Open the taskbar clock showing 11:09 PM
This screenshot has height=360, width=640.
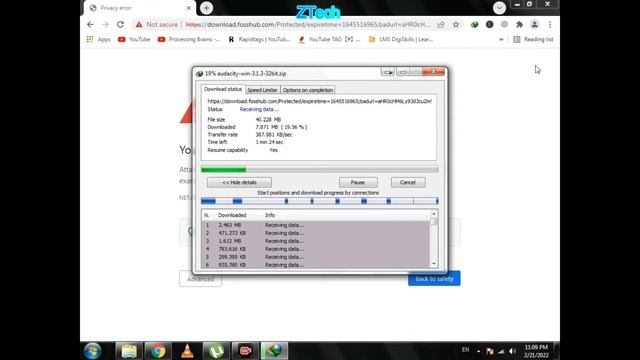(536, 351)
